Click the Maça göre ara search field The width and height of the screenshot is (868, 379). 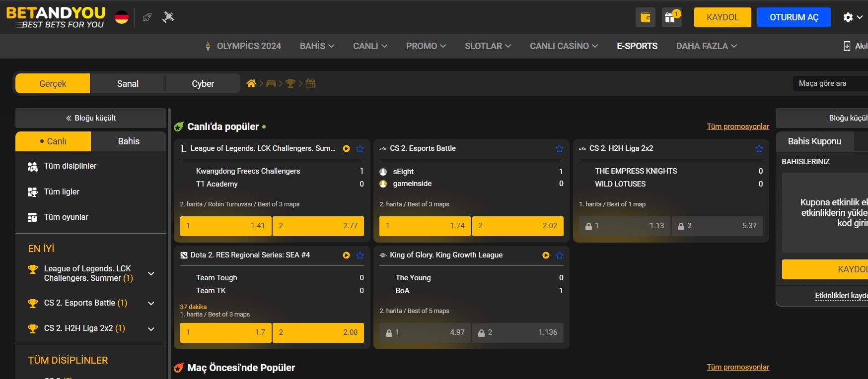pyautogui.click(x=830, y=83)
